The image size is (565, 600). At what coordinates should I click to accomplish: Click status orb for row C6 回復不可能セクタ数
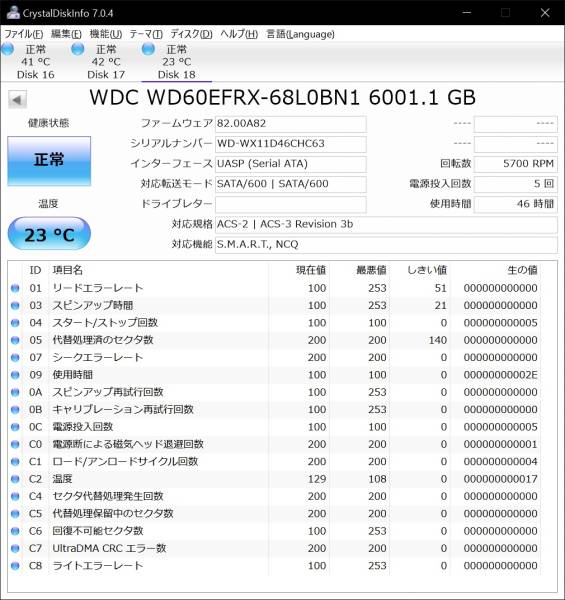coord(15,531)
